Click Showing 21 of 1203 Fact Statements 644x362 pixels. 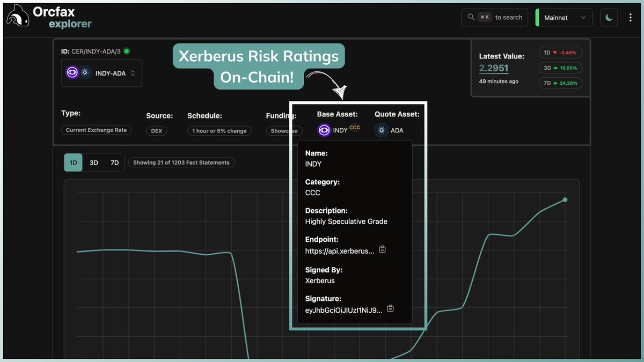click(x=181, y=162)
